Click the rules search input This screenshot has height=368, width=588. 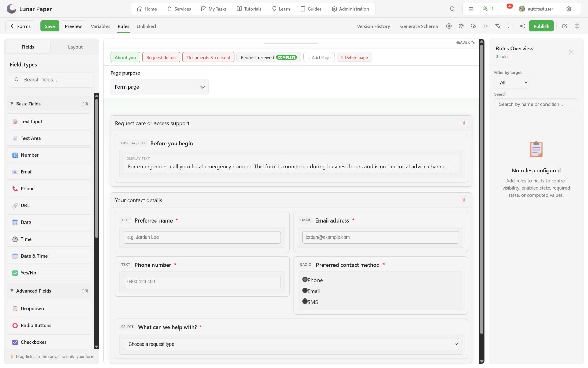(x=536, y=104)
